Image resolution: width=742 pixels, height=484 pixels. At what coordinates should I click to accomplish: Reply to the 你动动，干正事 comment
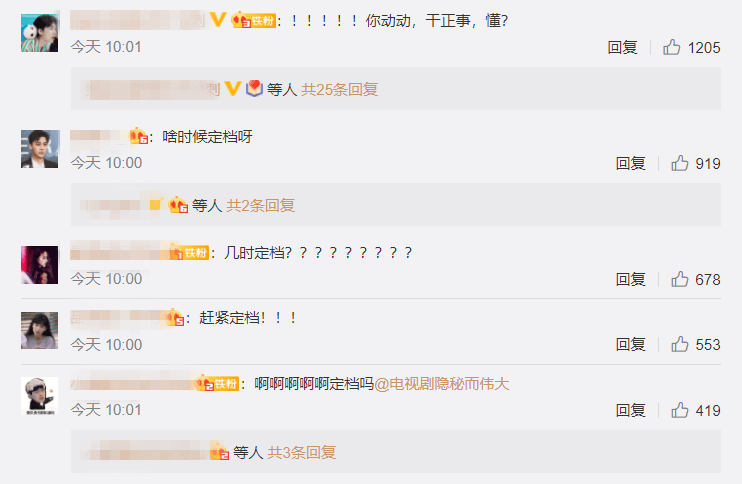point(622,47)
